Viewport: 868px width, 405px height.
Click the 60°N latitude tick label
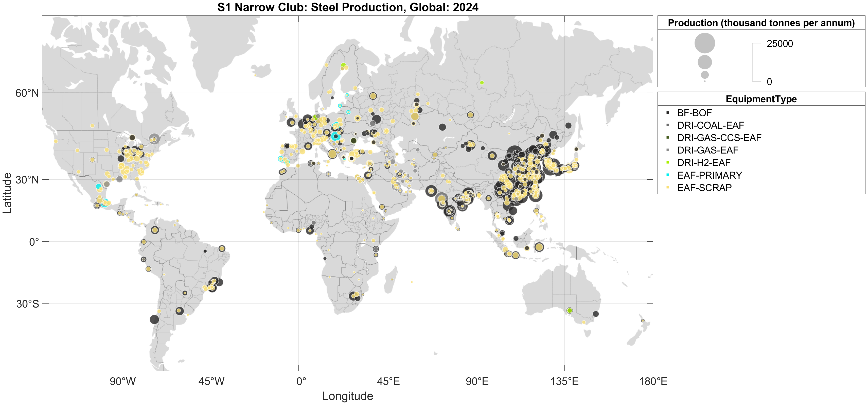click(x=27, y=93)
